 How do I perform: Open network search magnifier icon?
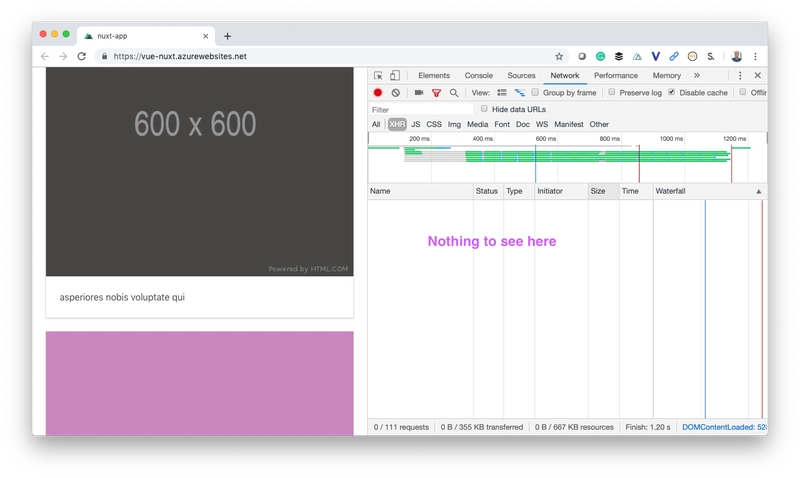pos(454,92)
